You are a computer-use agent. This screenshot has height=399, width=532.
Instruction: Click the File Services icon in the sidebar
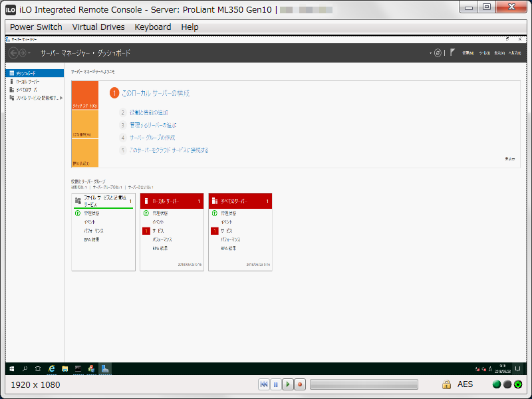click(x=11, y=98)
